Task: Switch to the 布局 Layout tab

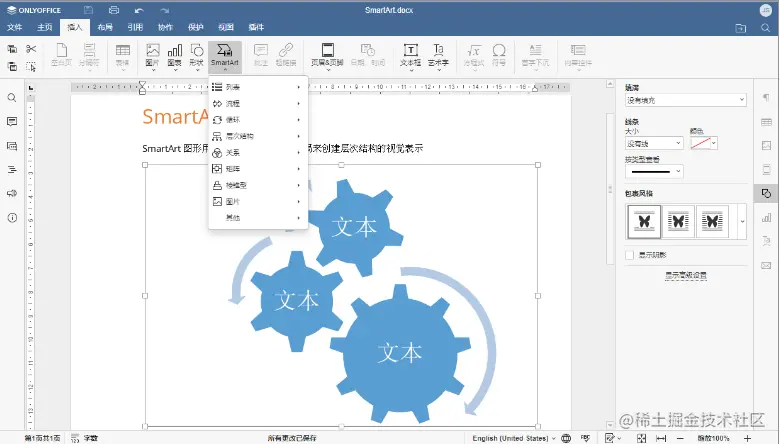Action: click(x=105, y=27)
